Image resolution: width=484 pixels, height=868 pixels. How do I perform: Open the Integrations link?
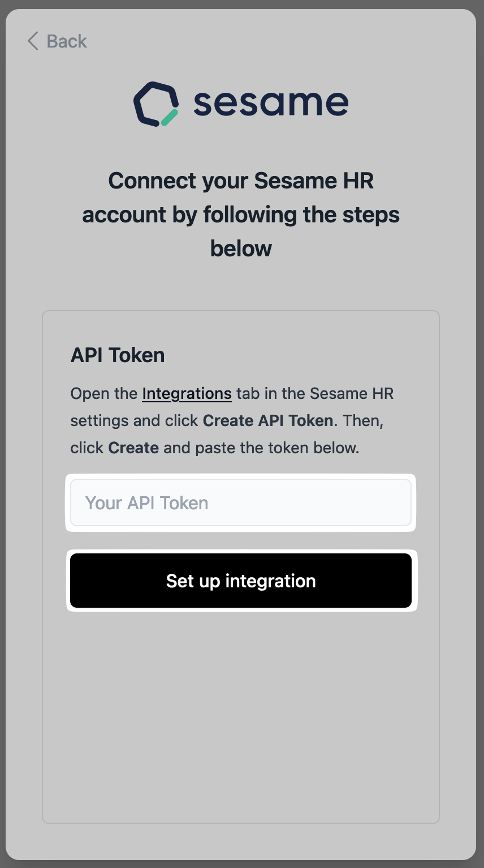pos(187,393)
